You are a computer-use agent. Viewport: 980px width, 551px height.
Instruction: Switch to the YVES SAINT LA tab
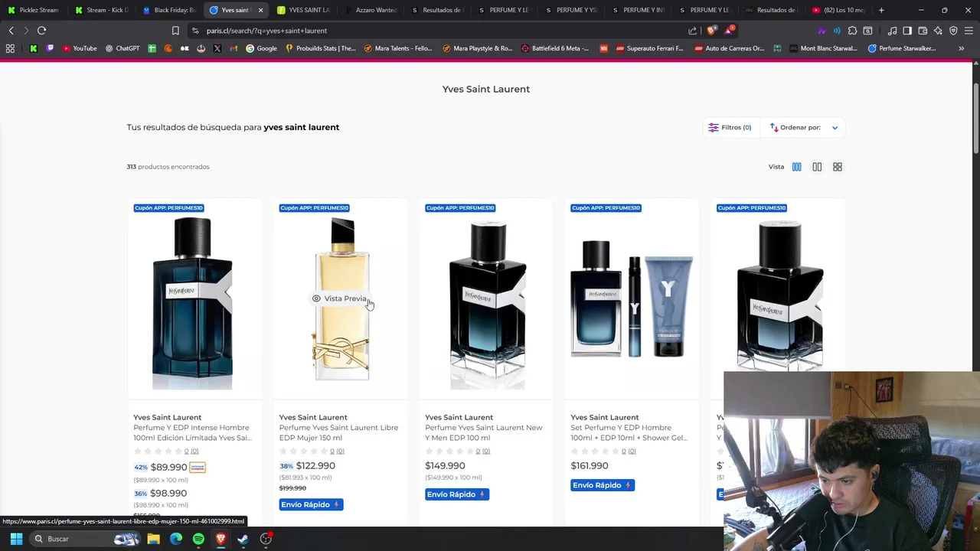coord(303,10)
